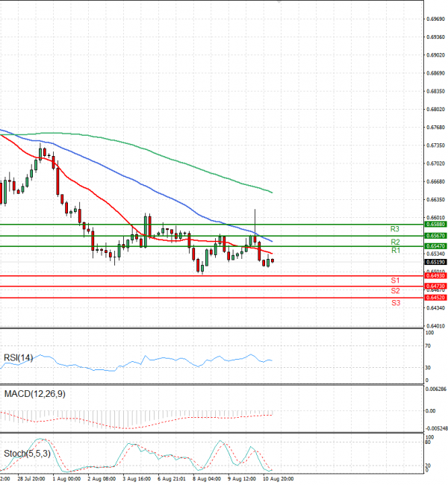This screenshot has width=448, height=485.
Task: Click the MACD(12,26,9) indicator label
Action: pyautogui.click(x=34, y=394)
